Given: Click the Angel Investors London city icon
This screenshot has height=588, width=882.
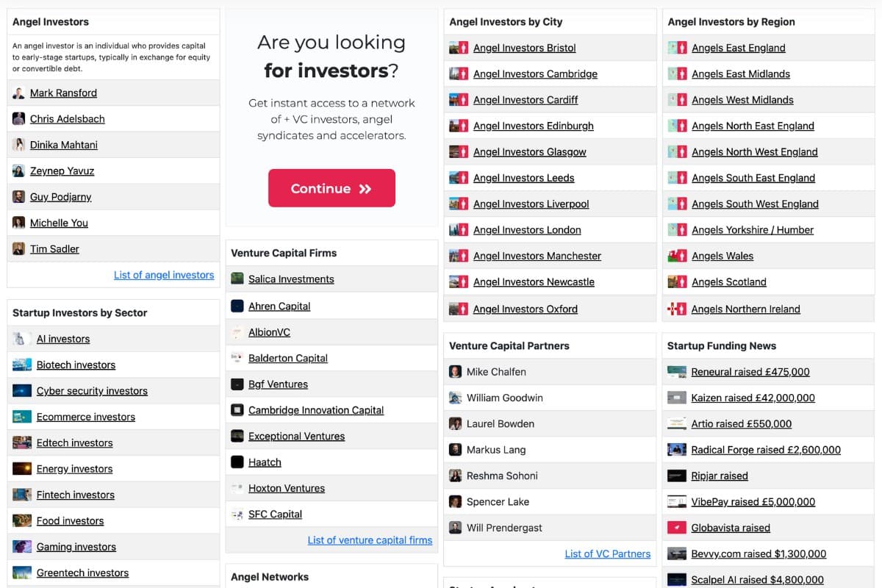Looking at the screenshot, I should [x=459, y=230].
